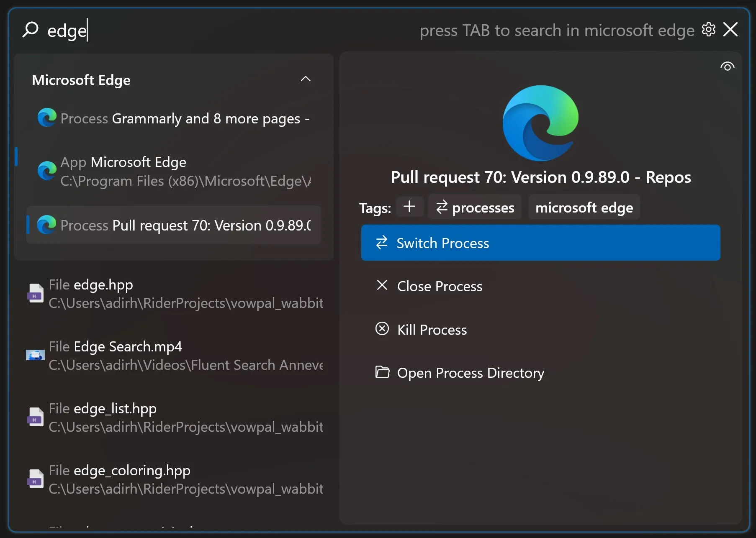Select the highlighted Pull request 70 process result

coord(174,225)
